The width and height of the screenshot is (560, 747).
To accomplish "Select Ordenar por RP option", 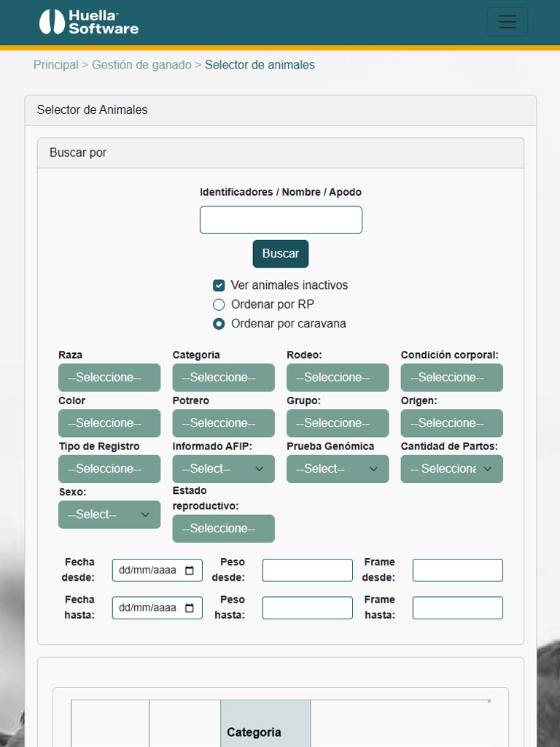I will point(219,304).
